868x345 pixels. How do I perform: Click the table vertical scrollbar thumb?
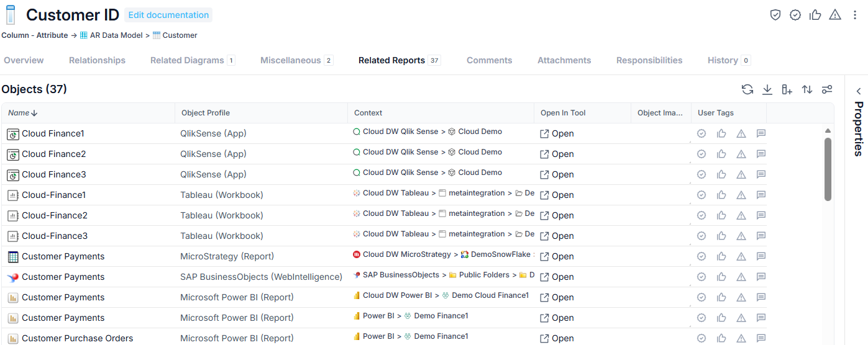(x=828, y=169)
